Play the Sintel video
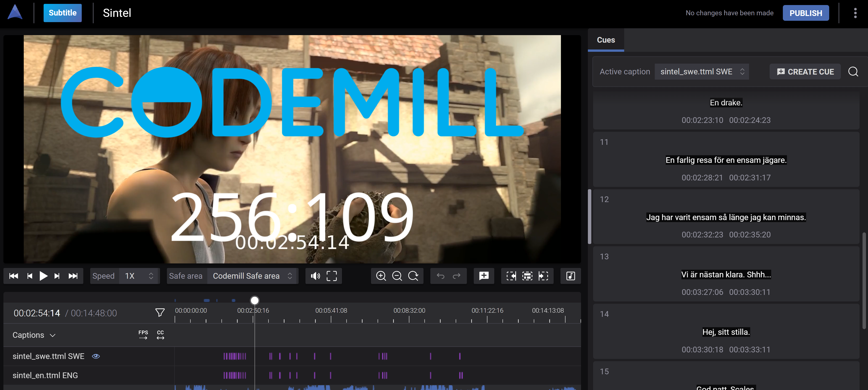The image size is (868, 390). coord(43,276)
